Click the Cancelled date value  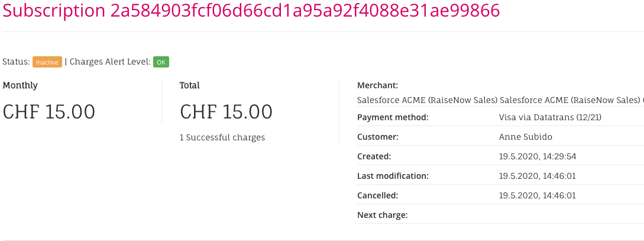(537, 195)
